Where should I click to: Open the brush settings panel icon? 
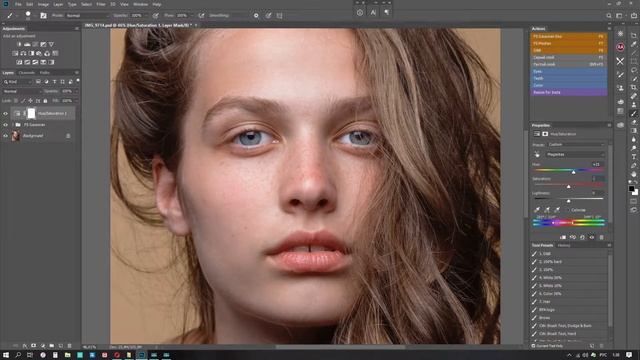(43, 16)
